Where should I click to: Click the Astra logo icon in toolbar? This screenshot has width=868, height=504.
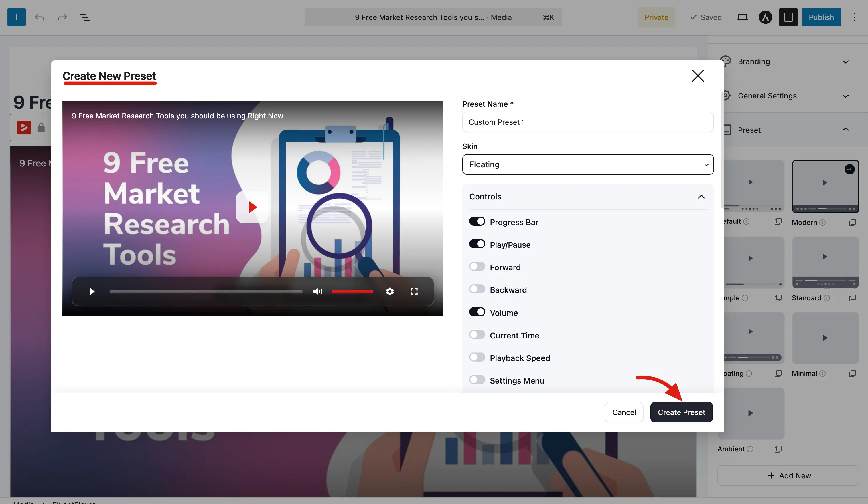tap(765, 17)
